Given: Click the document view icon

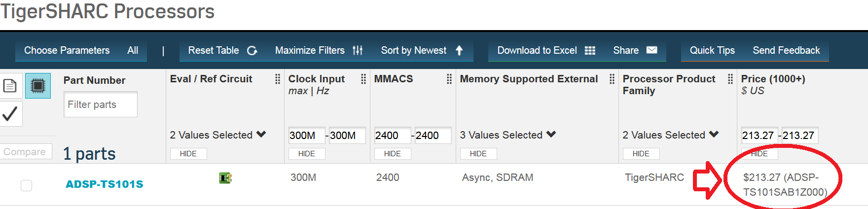Looking at the screenshot, I should coord(10,86).
